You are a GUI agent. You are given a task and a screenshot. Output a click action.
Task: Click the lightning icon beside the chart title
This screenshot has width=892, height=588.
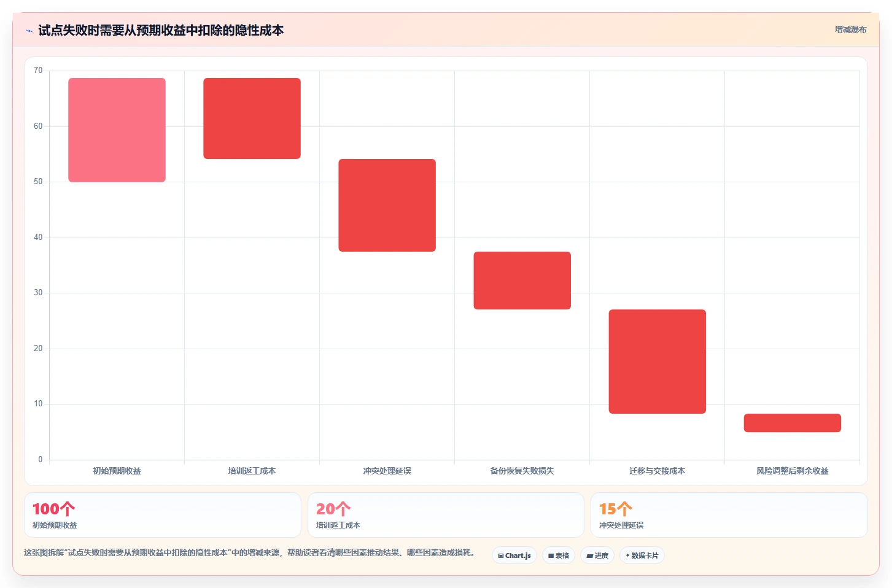[x=29, y=31]
